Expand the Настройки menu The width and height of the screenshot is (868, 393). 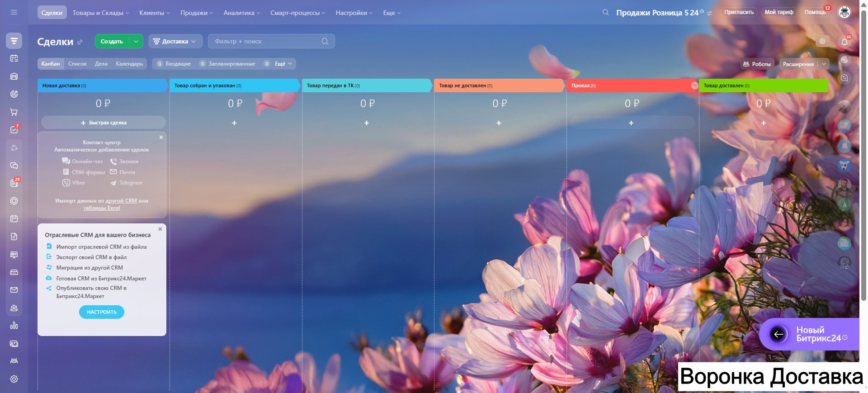click(x=354, y=13)
